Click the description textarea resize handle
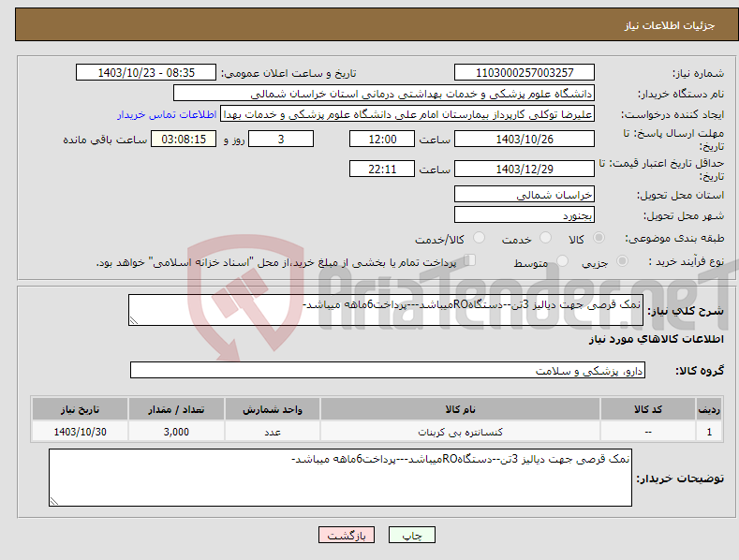Image resolution: width=739 pixels, height=560 pixels. tap(134, 320)
